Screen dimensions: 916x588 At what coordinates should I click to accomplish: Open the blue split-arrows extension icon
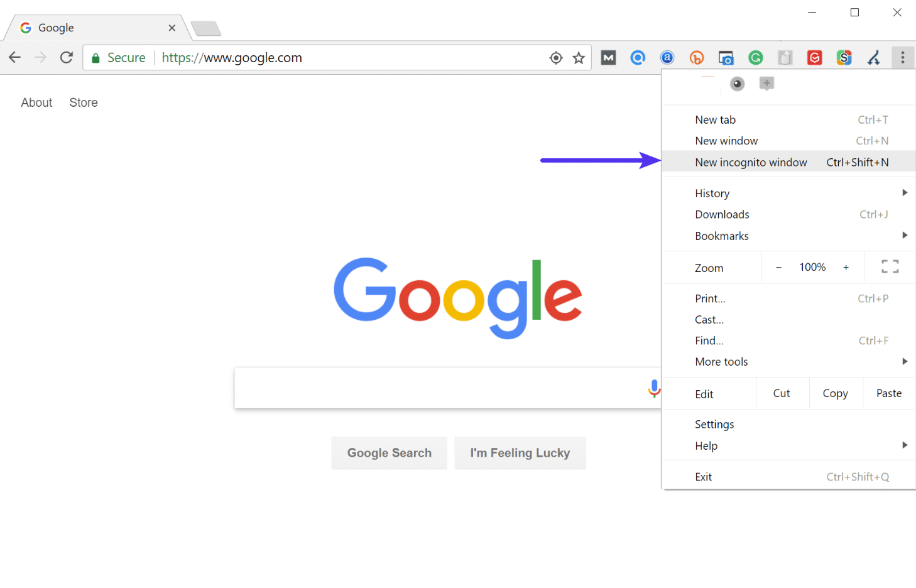click(874, 58)
